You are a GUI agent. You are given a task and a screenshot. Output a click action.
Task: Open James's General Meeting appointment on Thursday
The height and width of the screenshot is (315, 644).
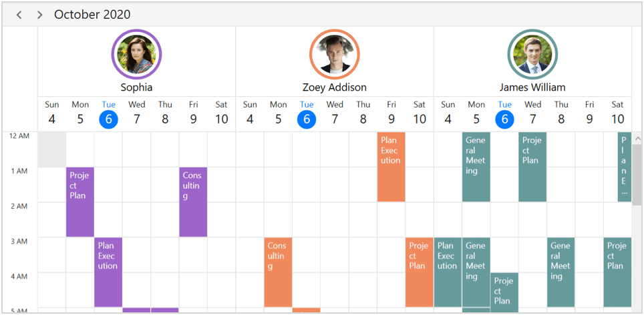tap(561, 272)
